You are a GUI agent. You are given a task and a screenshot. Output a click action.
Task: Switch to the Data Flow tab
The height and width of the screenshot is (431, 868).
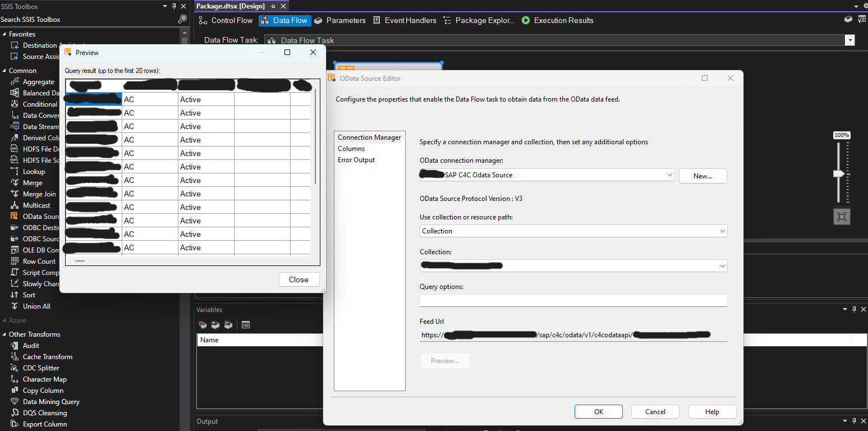click(284, 20)
